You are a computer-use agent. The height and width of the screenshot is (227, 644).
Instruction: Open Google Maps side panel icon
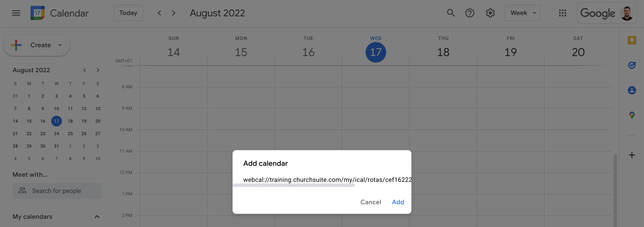click(x=632, y=115)
